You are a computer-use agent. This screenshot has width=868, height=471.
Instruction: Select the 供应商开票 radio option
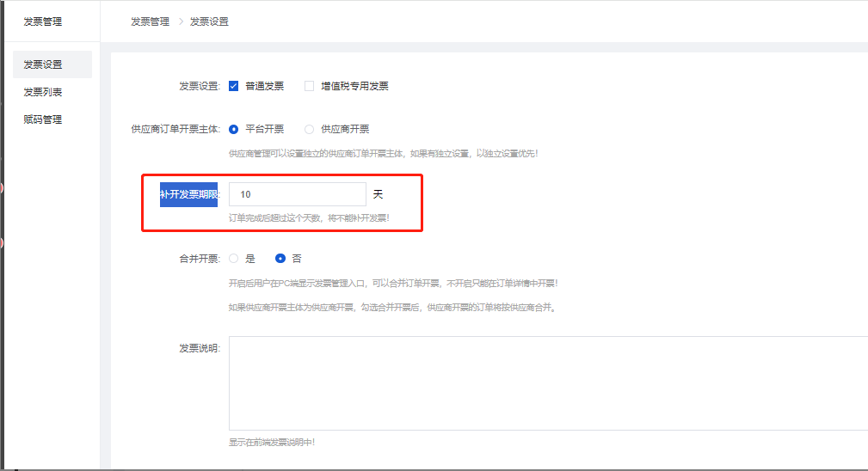pyautogui.click(x=310, y=129)
